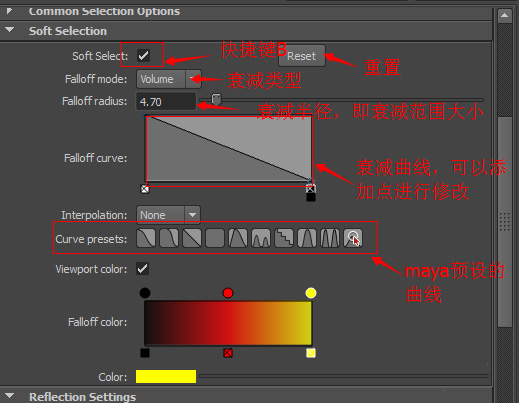Delete the red falloff color stop marker
519x403 pixels.
pos(228,353)
